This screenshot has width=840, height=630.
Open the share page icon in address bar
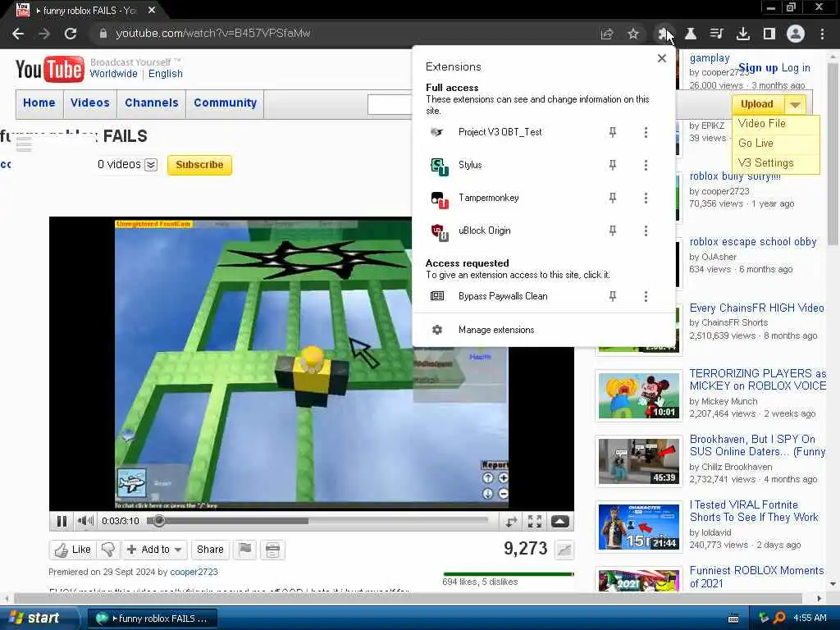coord(607,34)
